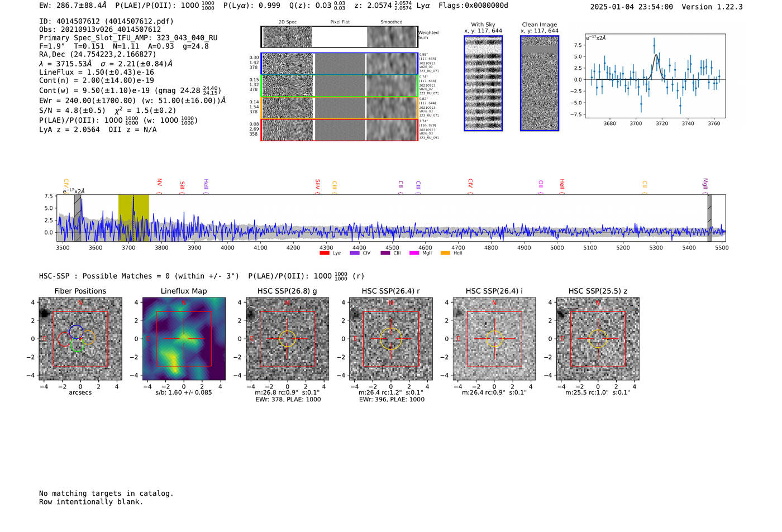Click the 'EWr: 396, PLAE: 1000' caption
This screenshot has width=782, height=532.
392,400
